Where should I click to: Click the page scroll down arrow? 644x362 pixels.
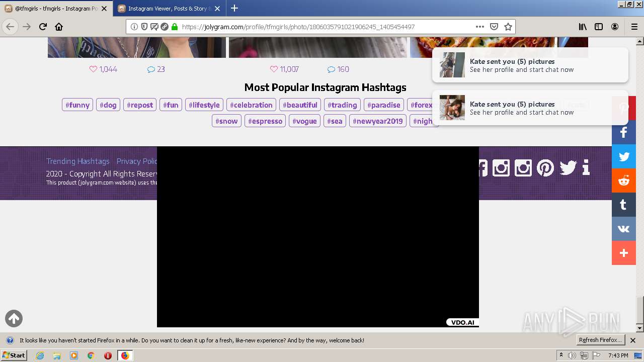point(640,328)
